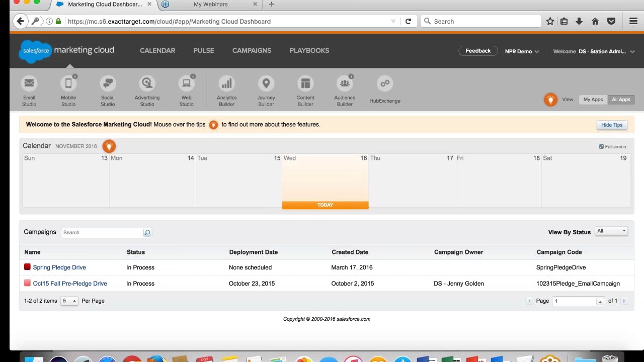Sort by Campaign Code column header

(559, 252)
